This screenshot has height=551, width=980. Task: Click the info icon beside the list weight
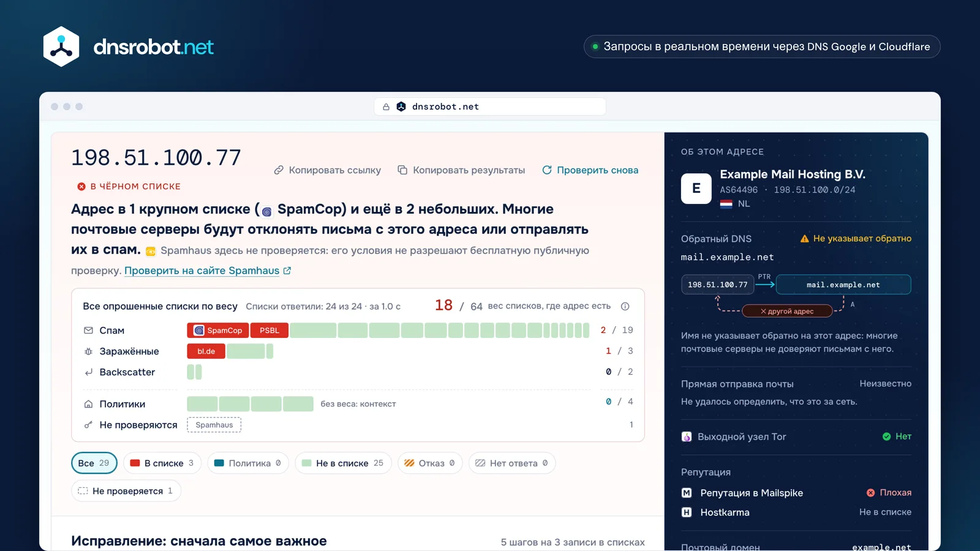click(625, 306)
